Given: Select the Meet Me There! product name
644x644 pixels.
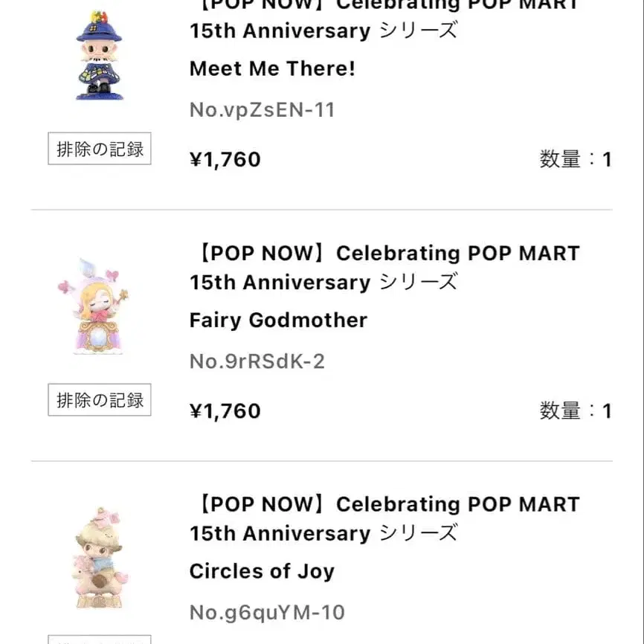Looking at the screenshot, I should (x=272, y=69).
